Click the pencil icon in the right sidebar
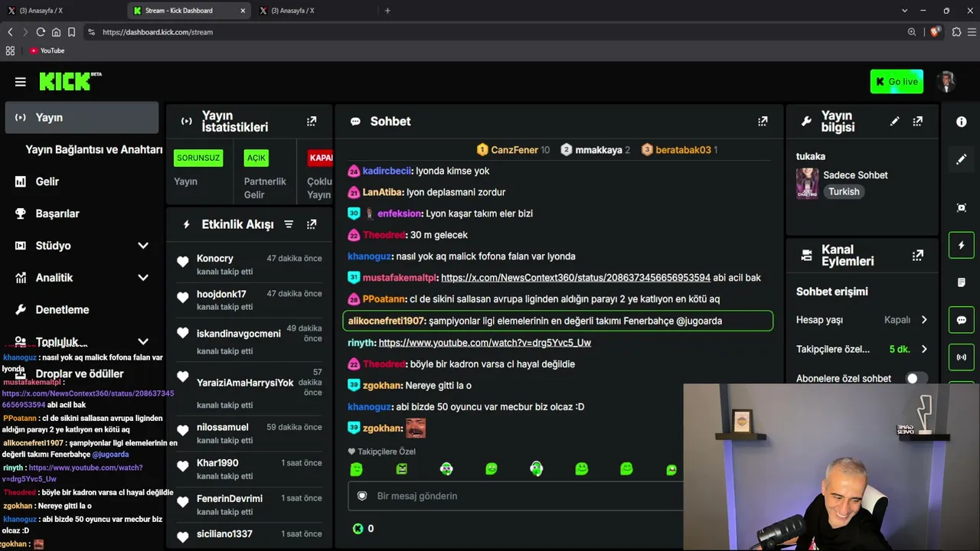This screenshot has height=551, width=980. point(962,159)
